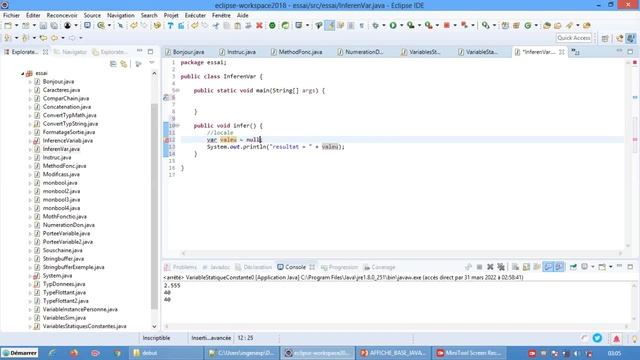Switch to the Navigator view tab

click(x=70, y=52)
